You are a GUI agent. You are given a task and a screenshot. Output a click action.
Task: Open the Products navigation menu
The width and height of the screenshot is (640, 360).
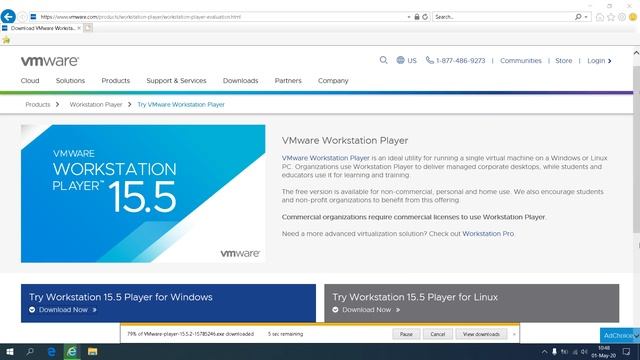tap(116, 80)
